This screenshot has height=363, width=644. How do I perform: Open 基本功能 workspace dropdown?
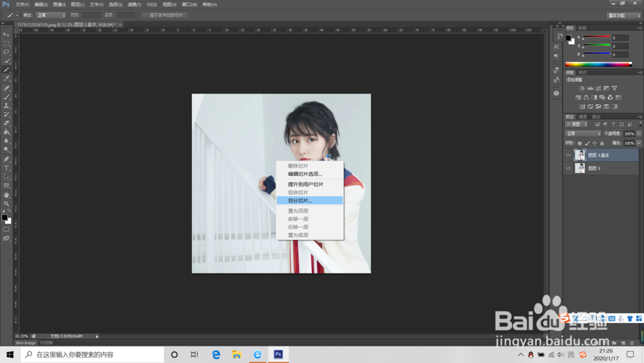(624, 15)
